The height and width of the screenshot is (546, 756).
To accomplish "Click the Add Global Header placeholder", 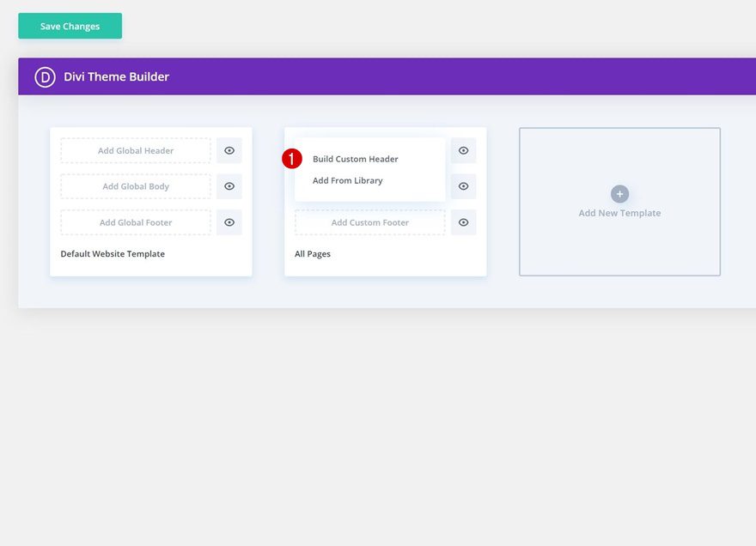I will 135,150.
